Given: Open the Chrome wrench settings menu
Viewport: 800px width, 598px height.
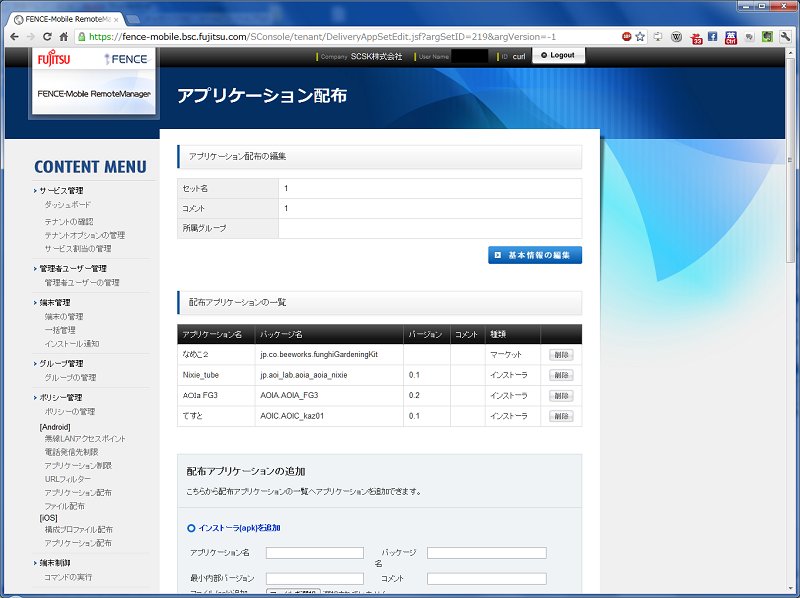Looking at the screenshot, I should (x=785, y=36).
